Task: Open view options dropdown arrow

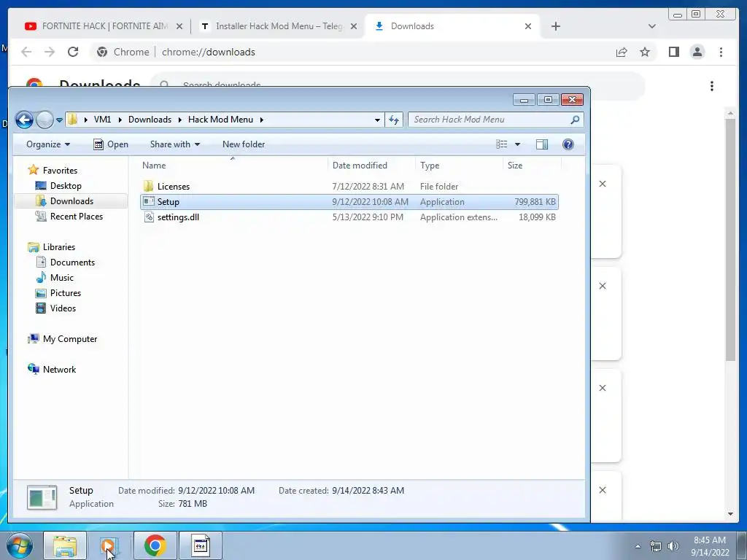Action: click(517, 144)
